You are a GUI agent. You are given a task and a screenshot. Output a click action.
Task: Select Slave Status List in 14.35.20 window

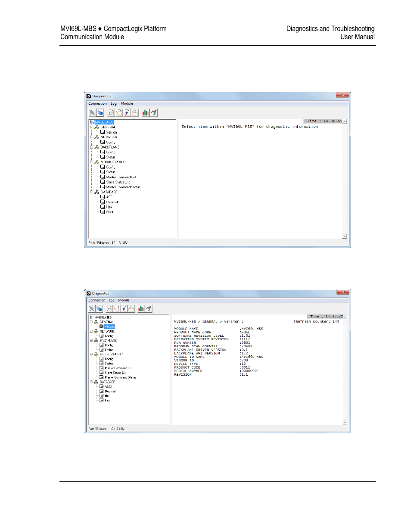click(x=115, y=373)
